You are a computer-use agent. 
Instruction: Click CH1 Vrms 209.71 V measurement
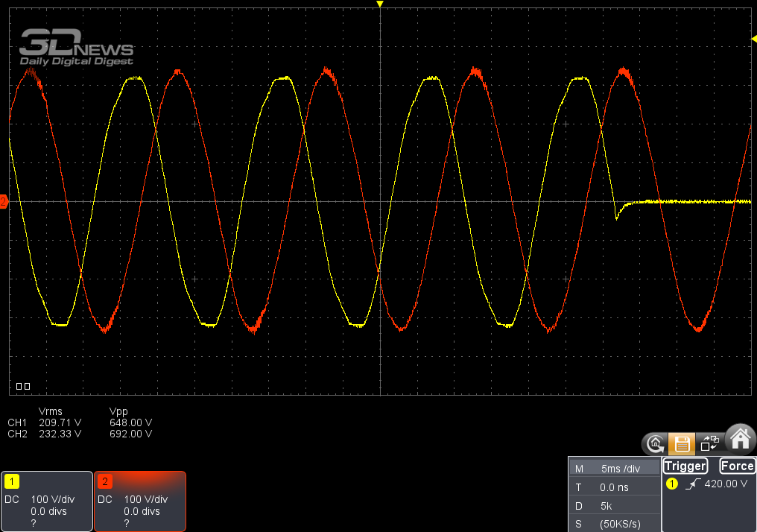[60, 422]
